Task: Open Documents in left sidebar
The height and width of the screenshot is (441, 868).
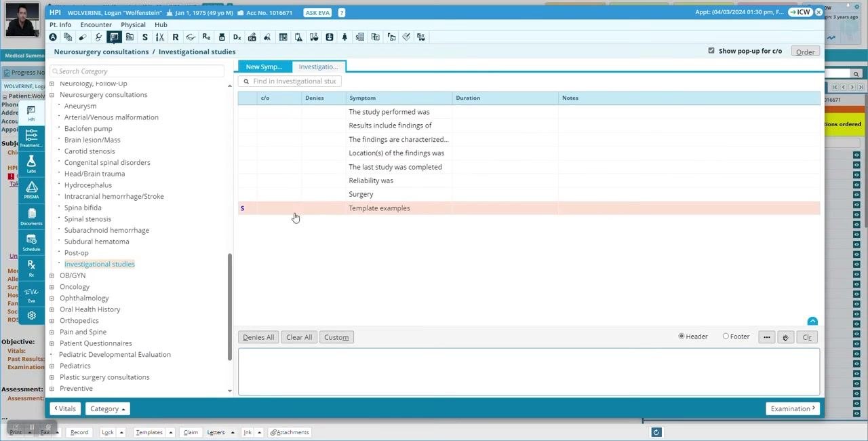Action: point(31,216)
